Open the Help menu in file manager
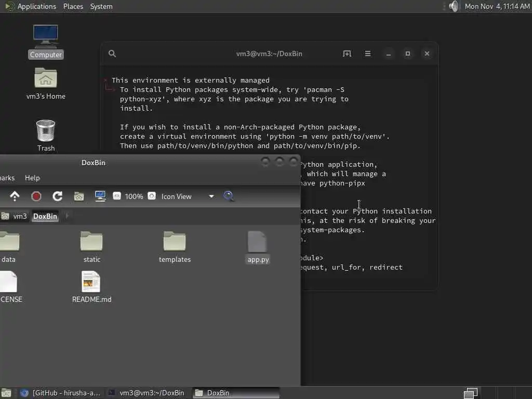Image resolution: width=532 pixels, height=399 pixels. coord(32,178)
